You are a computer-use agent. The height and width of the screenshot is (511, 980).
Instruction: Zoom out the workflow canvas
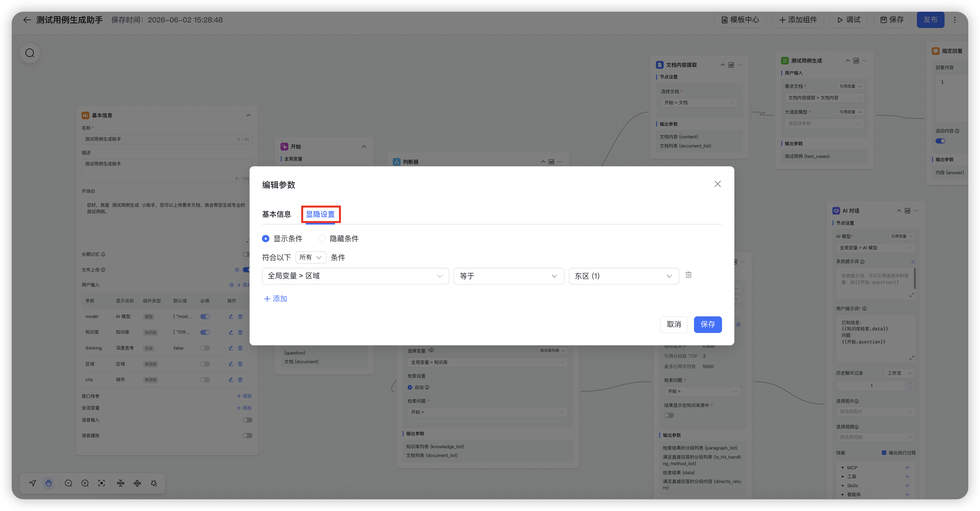(68, 483)
